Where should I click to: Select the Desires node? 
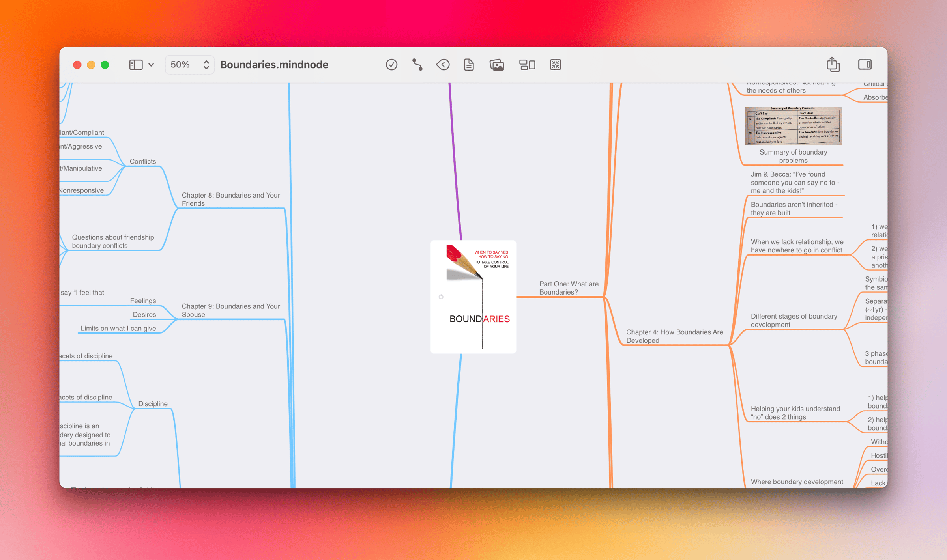(144, 315)
